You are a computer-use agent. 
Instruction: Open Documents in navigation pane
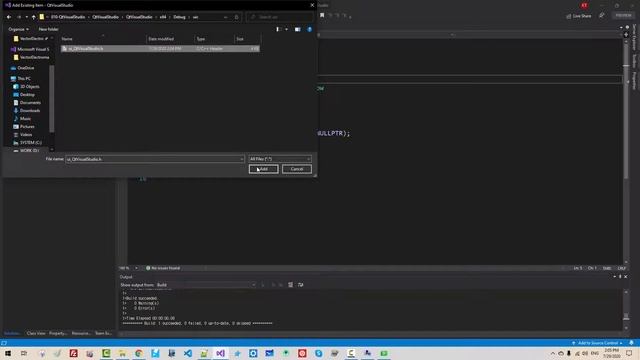[x=27, y=102]
